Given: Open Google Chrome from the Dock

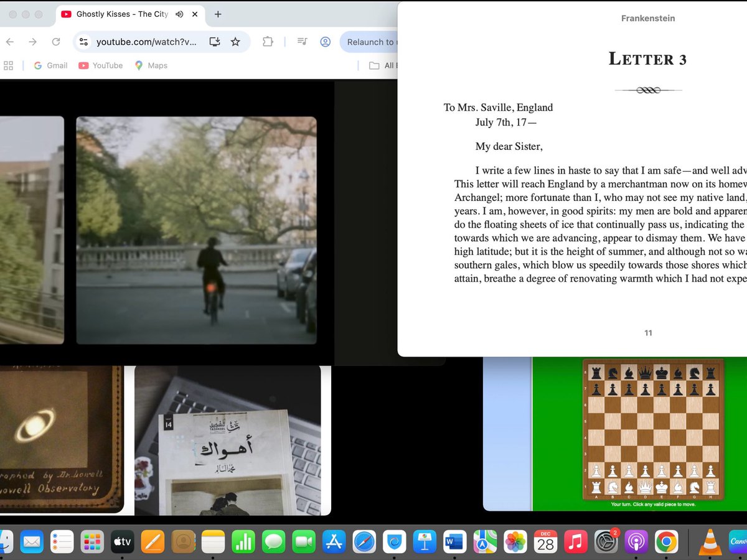Looking at the screenshot, I should click(666, 542).
